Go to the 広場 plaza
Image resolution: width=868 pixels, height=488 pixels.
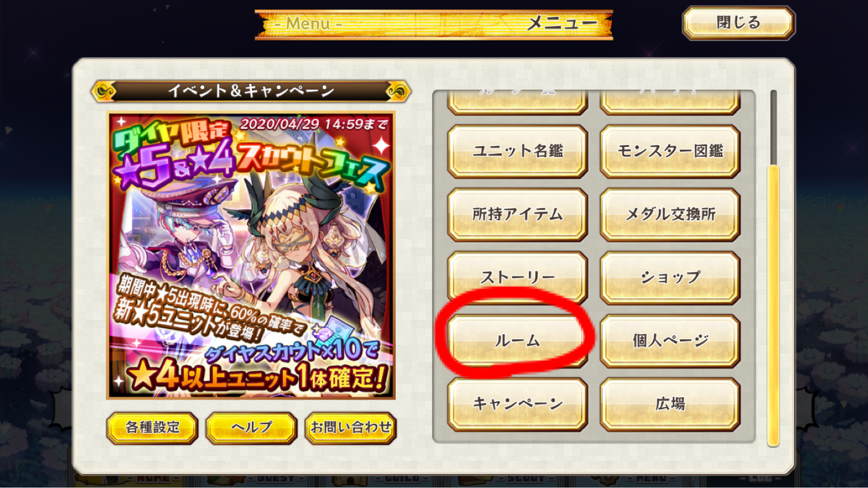pyautogui.click(x=670, y=404)
